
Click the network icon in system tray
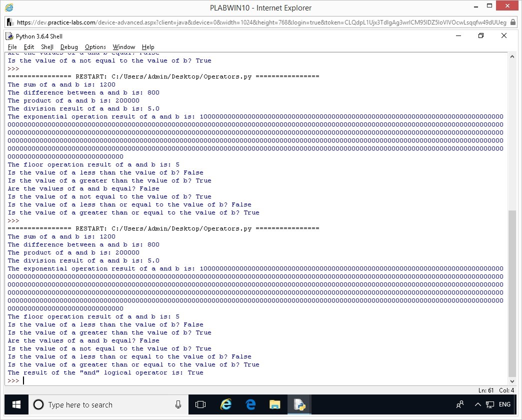click(490, 404)
